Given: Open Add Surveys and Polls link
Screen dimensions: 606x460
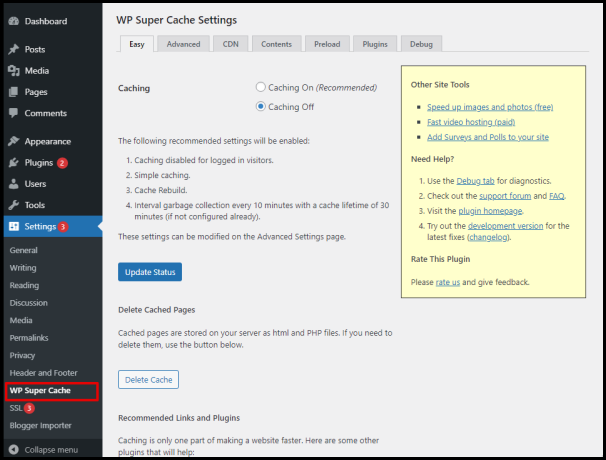Looking at the screenshot, I should [x=488, y=137].
